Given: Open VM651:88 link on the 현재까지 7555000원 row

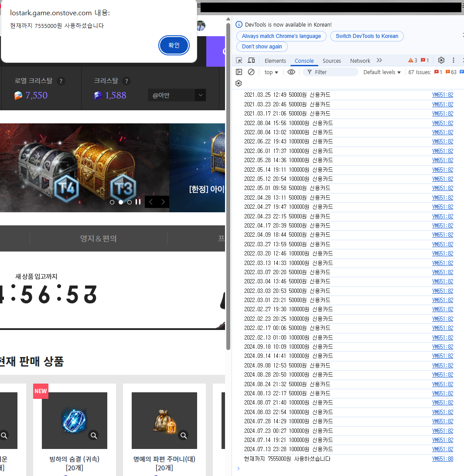Looking at the screenshot, I should (x=443, y=459).
